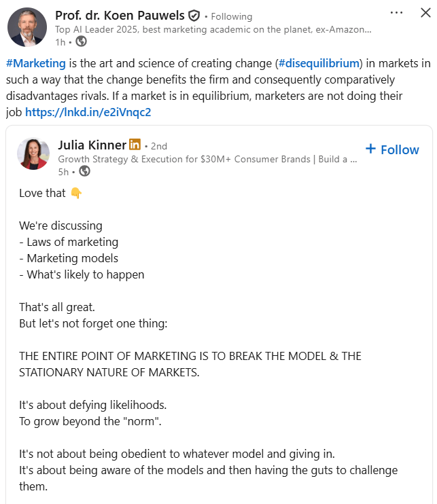
Task: Follow the #Marketing hashtag link
Action: (x=35, y=63)
